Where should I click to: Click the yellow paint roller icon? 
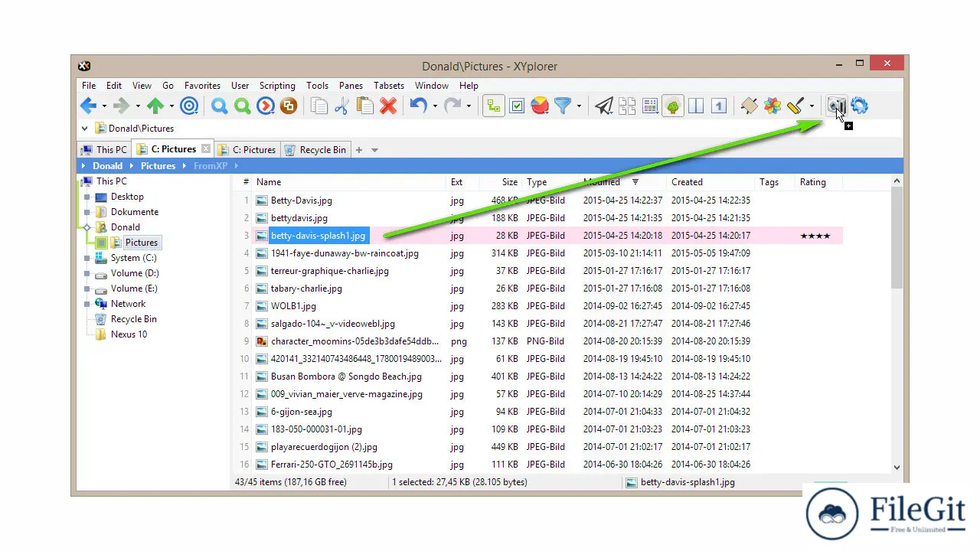tap(795, 106)
